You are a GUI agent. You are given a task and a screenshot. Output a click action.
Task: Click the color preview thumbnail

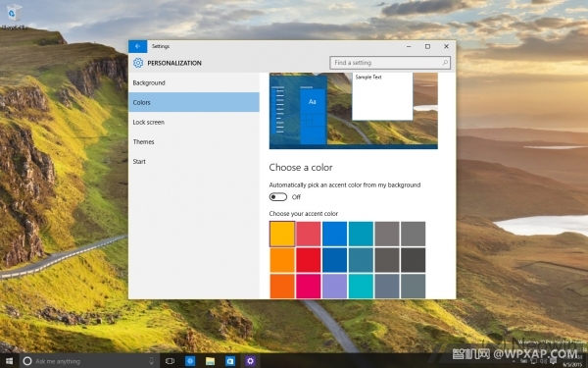point(353,111)
